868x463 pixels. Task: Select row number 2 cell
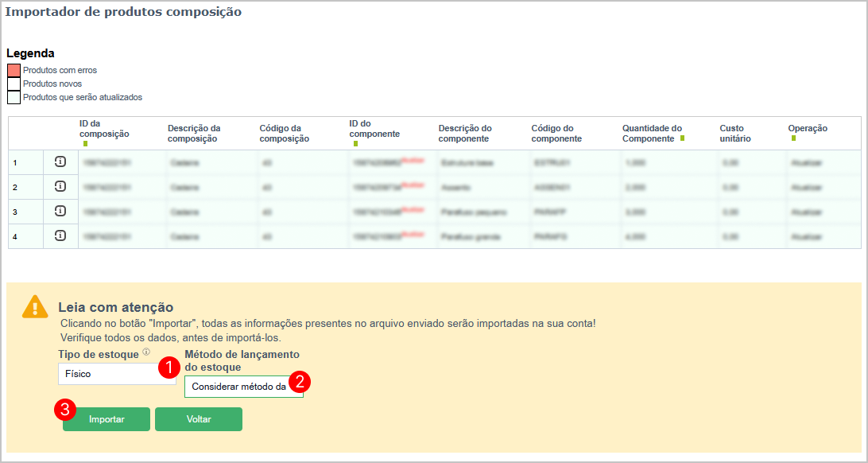(x=26, y=187)
